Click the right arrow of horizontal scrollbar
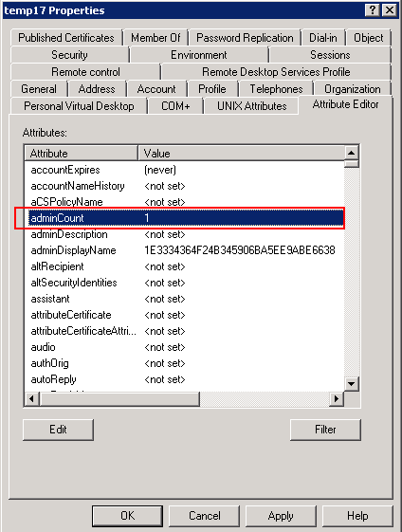Viewport: 402px width, 532px height. [337, 398]
